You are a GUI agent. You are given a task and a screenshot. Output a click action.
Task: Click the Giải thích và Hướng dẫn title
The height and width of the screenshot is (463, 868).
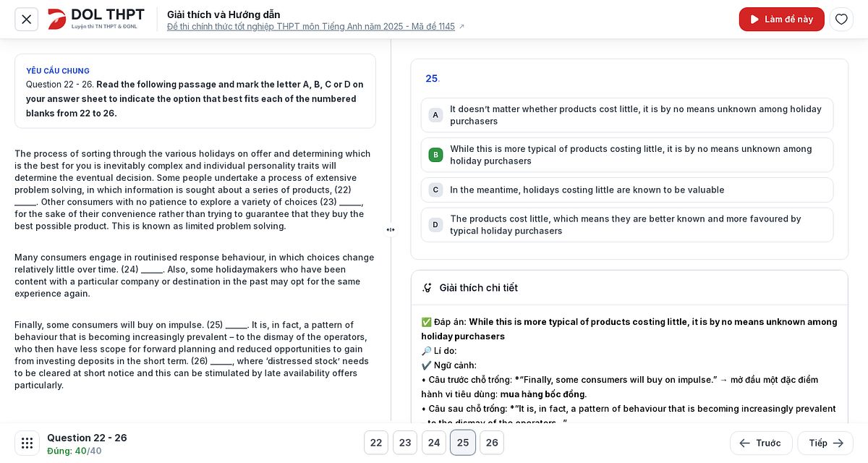pos(224,14)
